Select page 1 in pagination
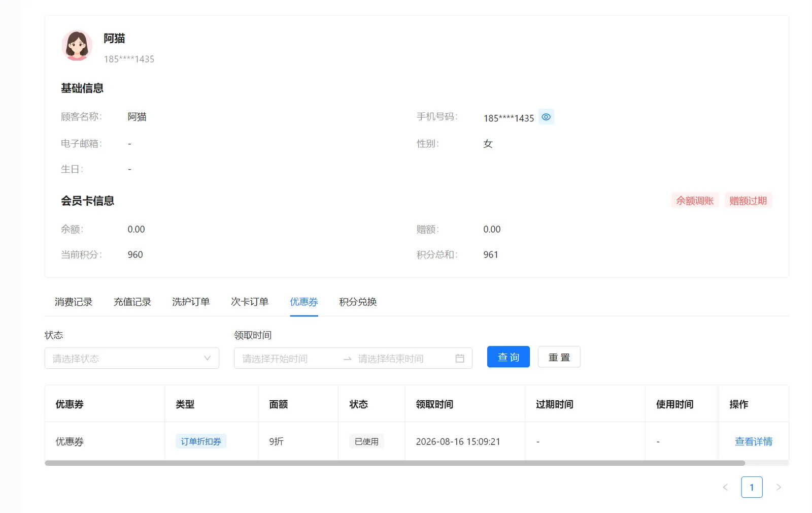 point(752,487)
